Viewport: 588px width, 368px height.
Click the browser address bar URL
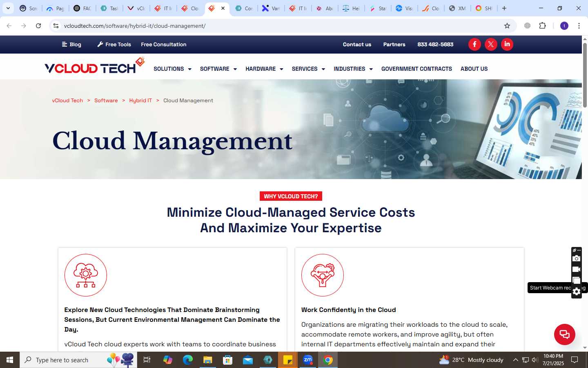[135, 26]
